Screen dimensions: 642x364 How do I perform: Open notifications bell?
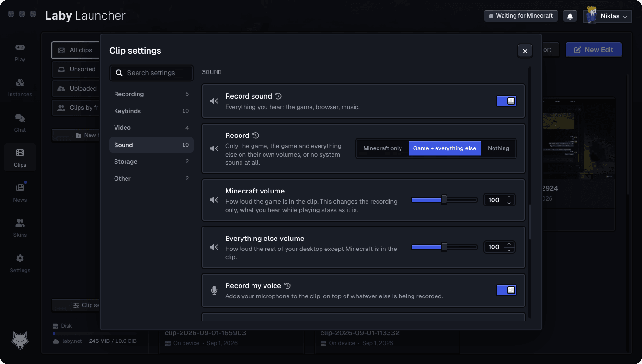(570, 16)
